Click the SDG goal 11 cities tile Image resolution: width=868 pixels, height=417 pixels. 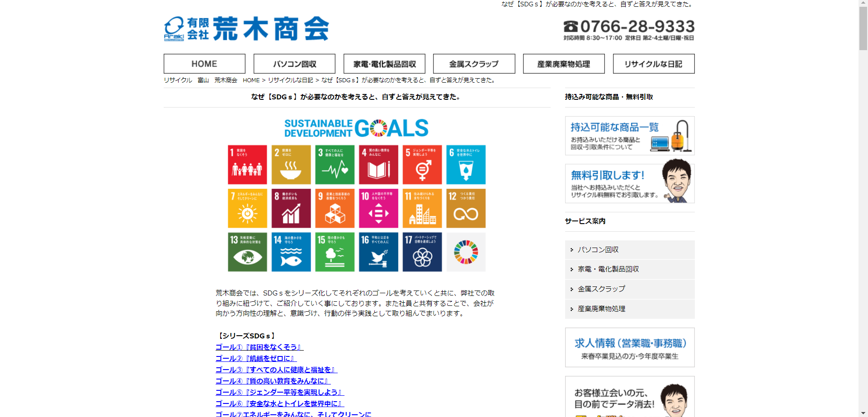click(422, 208)
